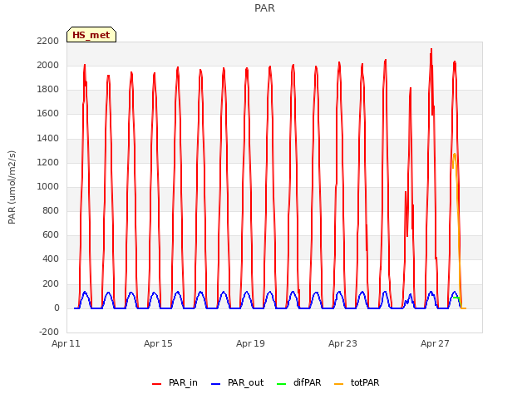Viewport: 532px width, 399px height.
Task: Click the short green difPAR line segment
Action: pyautogui.click(x=456, y=298)
